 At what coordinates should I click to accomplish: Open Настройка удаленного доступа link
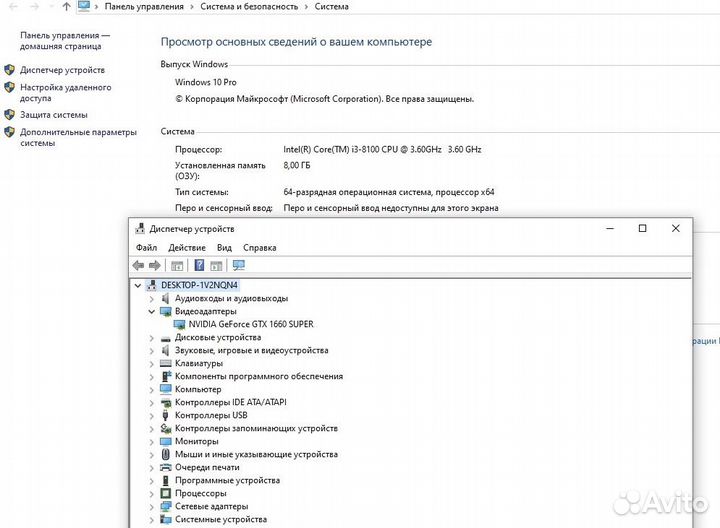pyautogui.click(x=66, y=93)
